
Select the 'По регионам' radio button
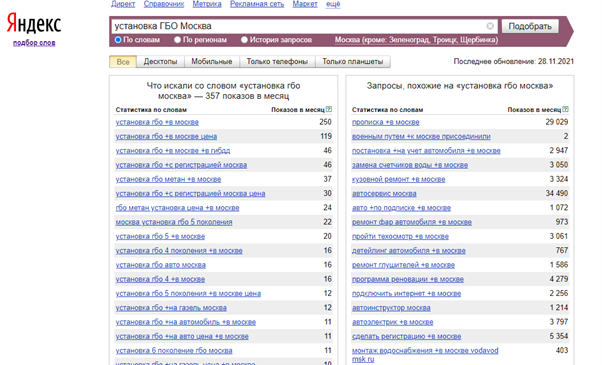coord(177,40)
